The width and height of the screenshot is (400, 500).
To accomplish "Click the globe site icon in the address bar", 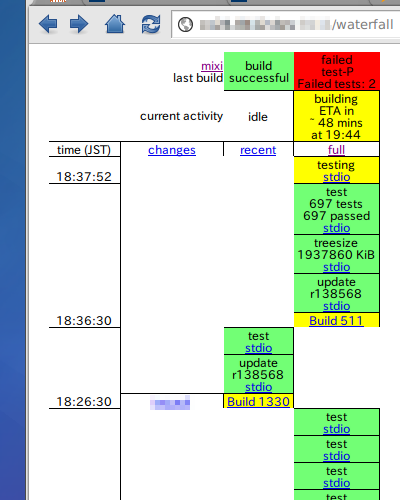I will (185, 25).
